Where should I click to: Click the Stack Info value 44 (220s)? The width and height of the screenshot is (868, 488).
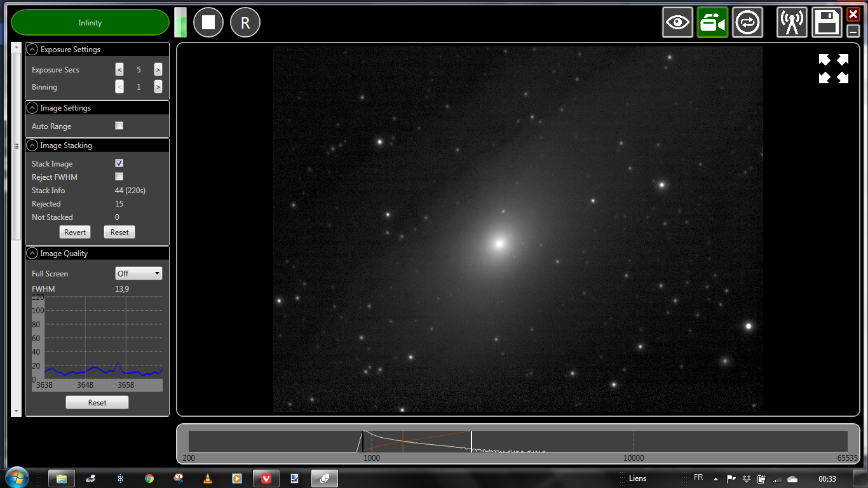point(130,191)
